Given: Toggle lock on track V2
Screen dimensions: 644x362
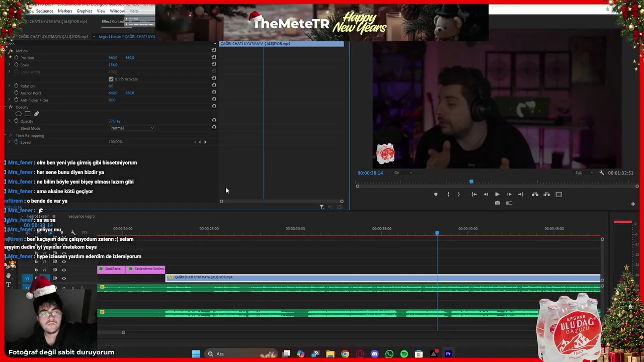Looking at the screenshot, I should tap(36, 270).
